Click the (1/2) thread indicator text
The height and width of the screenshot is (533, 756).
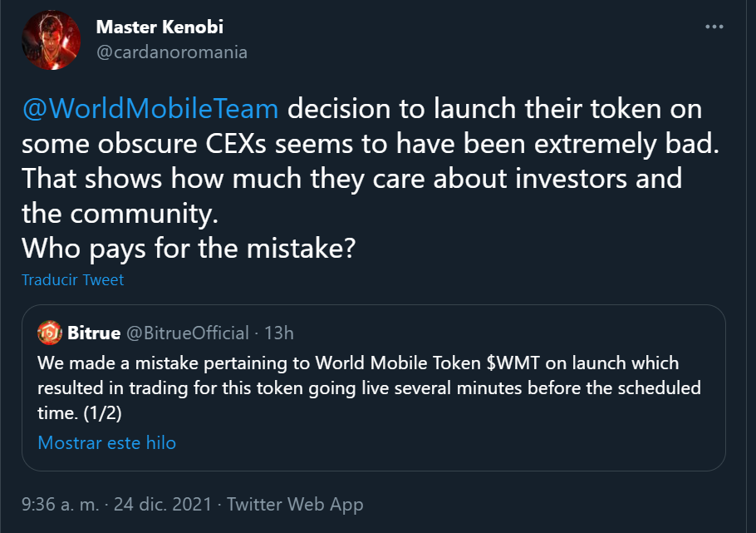(x=103, y=413)
